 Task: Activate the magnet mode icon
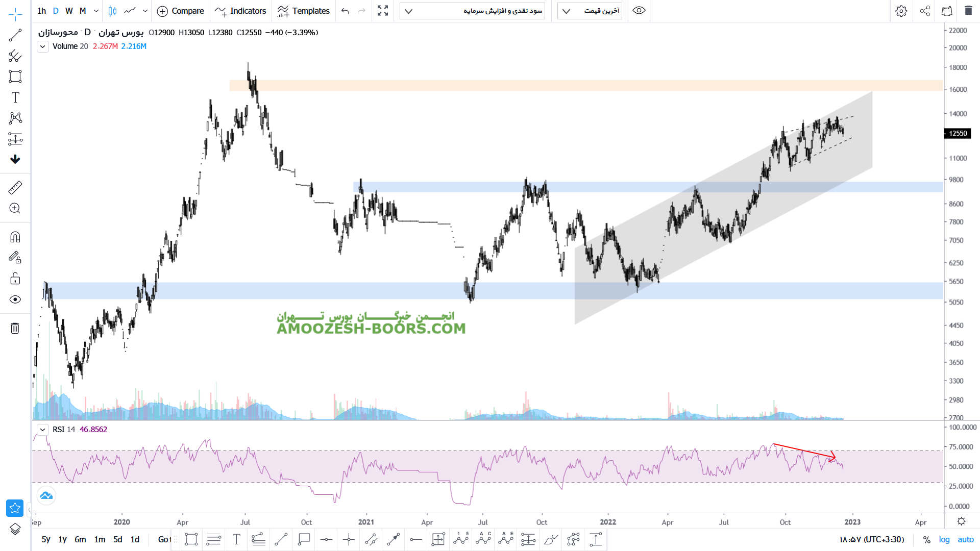(15, 237)
